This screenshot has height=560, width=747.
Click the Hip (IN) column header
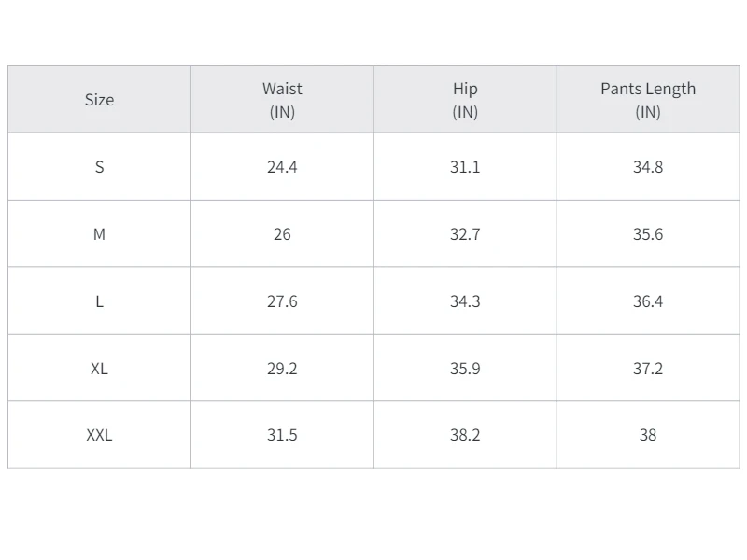pos(465,100)
